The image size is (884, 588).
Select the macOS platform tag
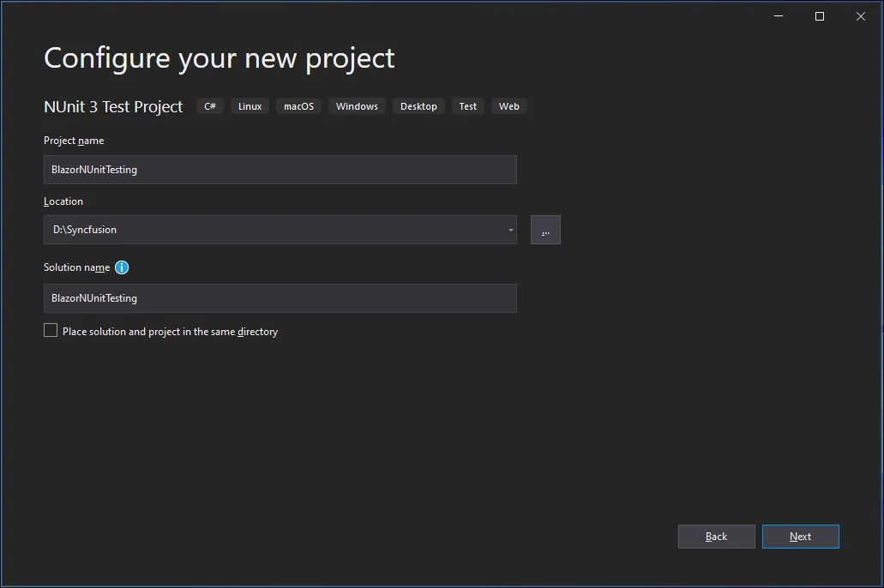click(x=298, y=105)
